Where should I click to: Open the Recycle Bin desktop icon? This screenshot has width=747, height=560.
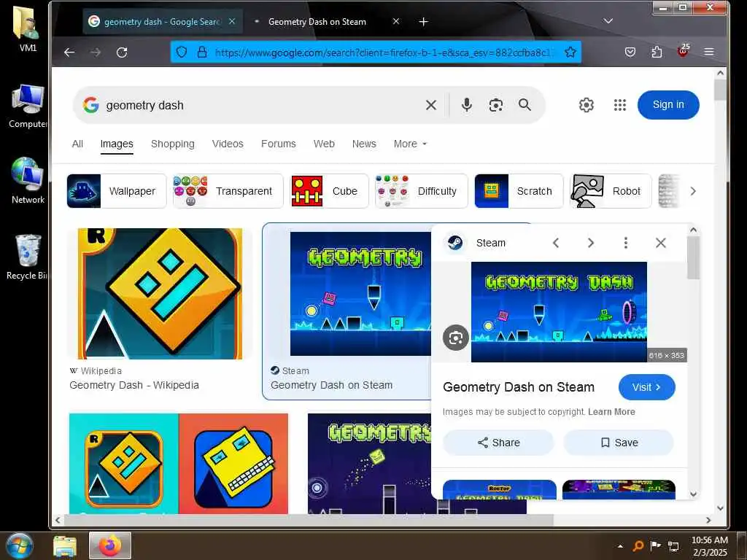tap(27, 257)
